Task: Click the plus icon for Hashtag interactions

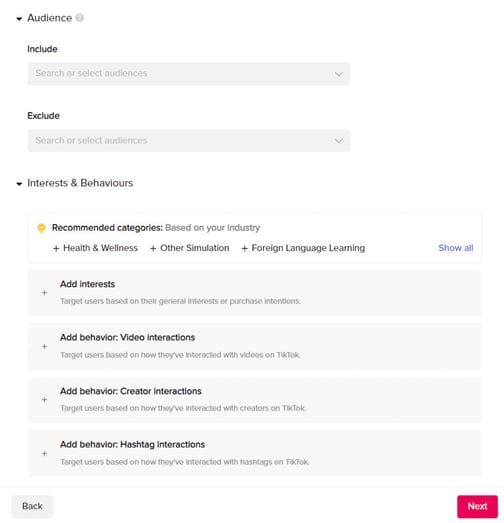Action: tap(44, 453)
